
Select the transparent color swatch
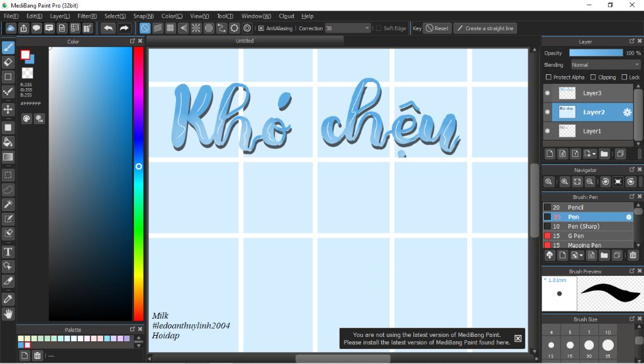pos(27,73)
